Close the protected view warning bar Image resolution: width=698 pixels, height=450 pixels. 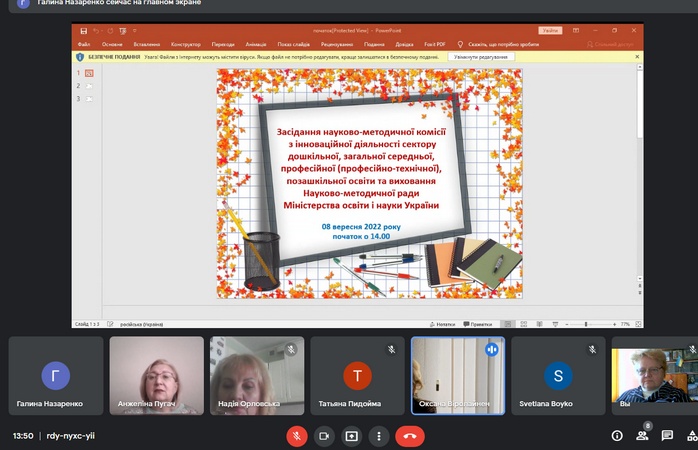point(637,57)
